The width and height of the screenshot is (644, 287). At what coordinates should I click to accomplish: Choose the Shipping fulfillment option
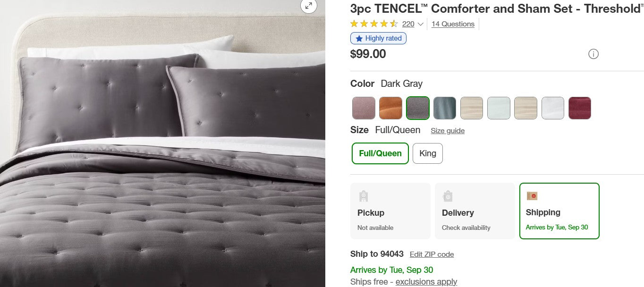click(x=559, y=211)
